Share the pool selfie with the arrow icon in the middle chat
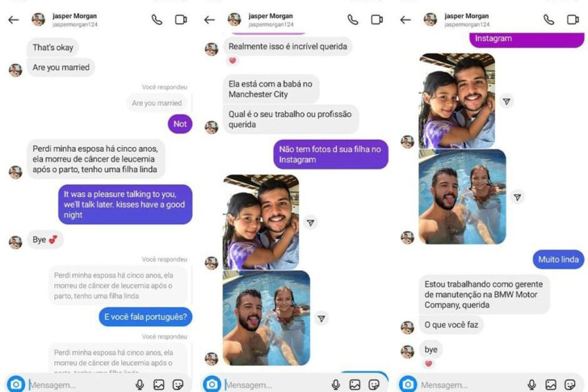 click(321, 318)
